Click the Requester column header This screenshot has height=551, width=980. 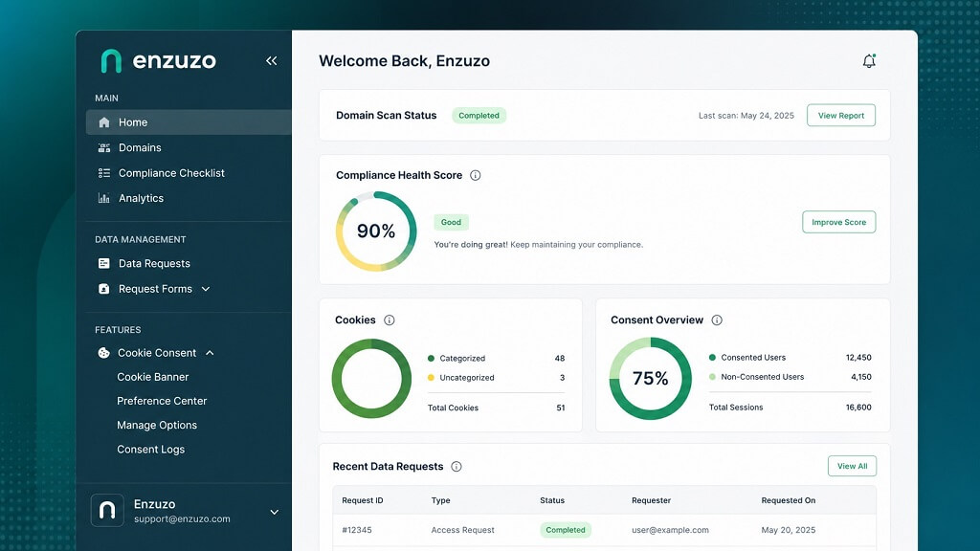pos(651,501)
